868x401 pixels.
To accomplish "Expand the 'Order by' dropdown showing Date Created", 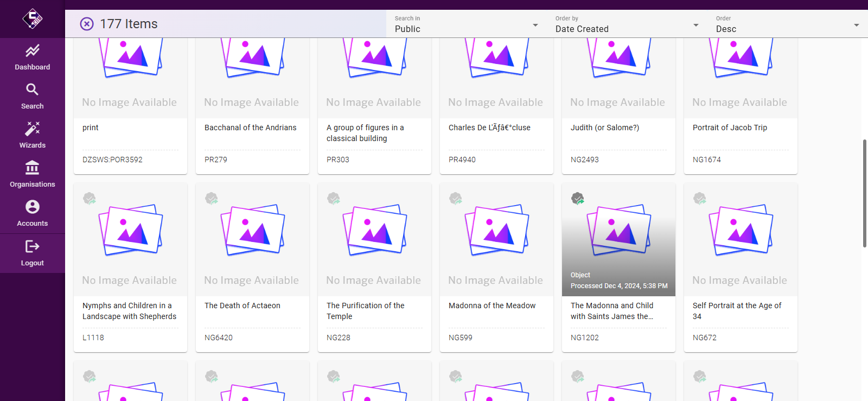I will pyautogui.click(x=627, y=24).
